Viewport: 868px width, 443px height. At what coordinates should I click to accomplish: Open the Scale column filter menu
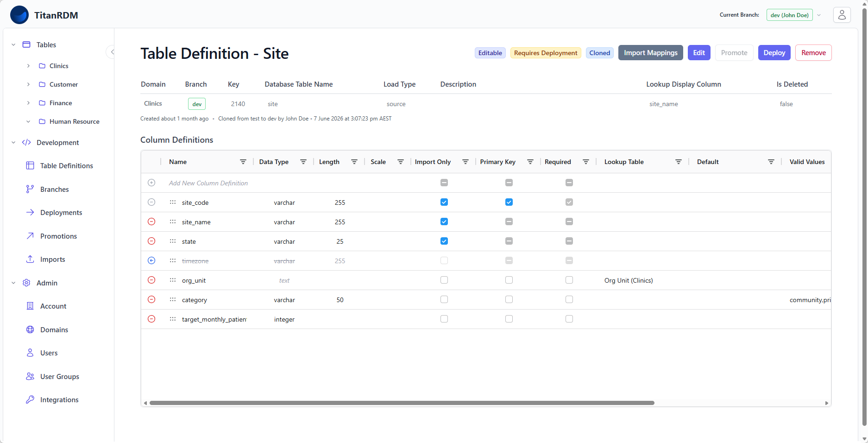coord(401,162)
